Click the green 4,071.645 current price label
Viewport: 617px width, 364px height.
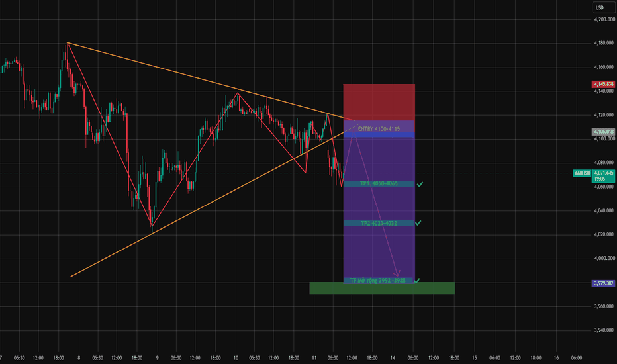tap(604, 175)
